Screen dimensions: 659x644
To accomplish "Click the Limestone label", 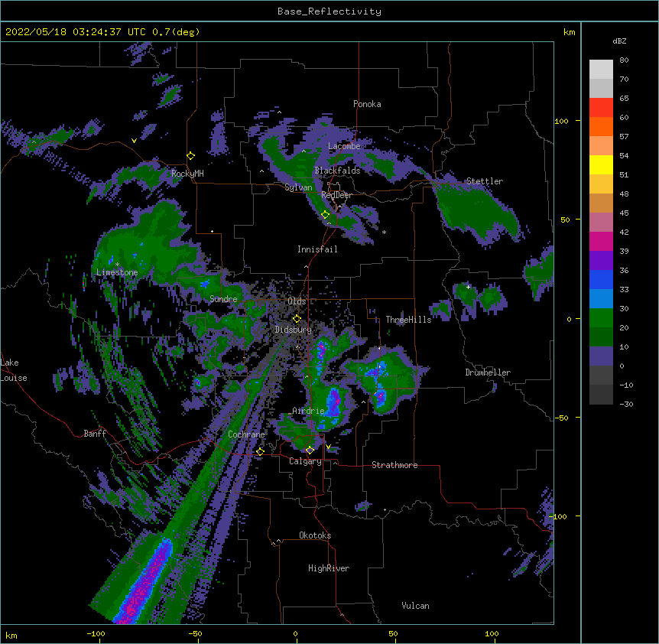I will pyautogui.click(x=117, y=272).
